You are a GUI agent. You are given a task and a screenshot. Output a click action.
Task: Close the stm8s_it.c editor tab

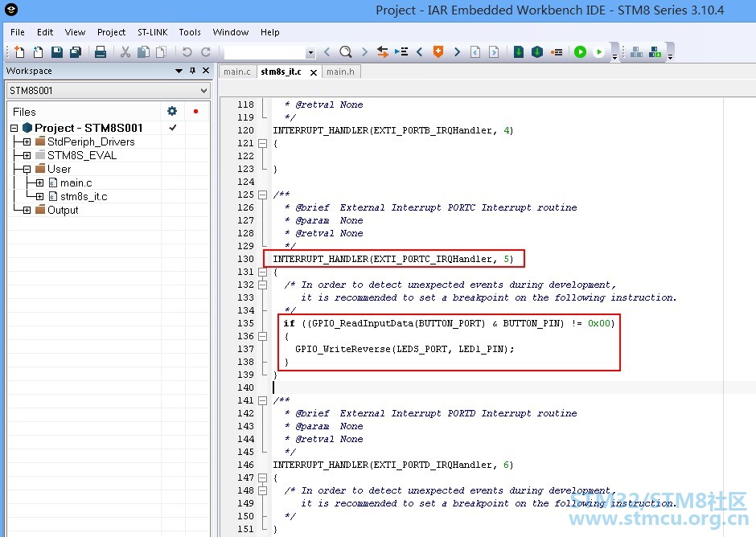tap(314, 72)
